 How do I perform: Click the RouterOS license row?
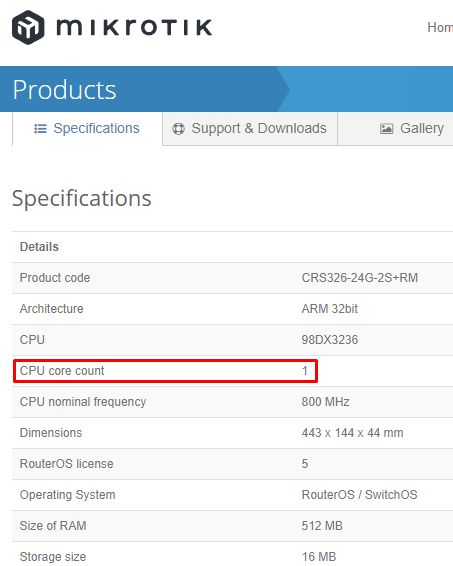click(x=232, y=463)
